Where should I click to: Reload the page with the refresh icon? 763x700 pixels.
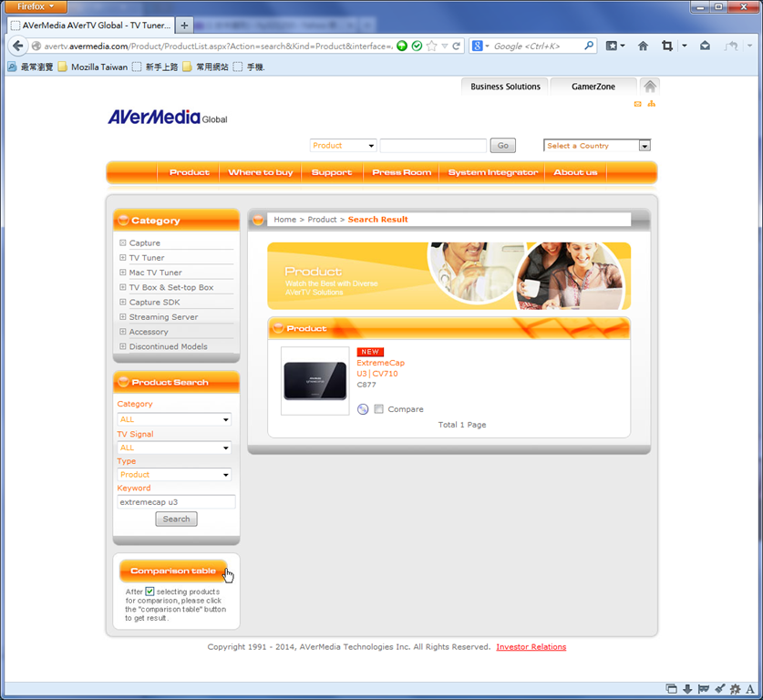(x=456, y=46)
